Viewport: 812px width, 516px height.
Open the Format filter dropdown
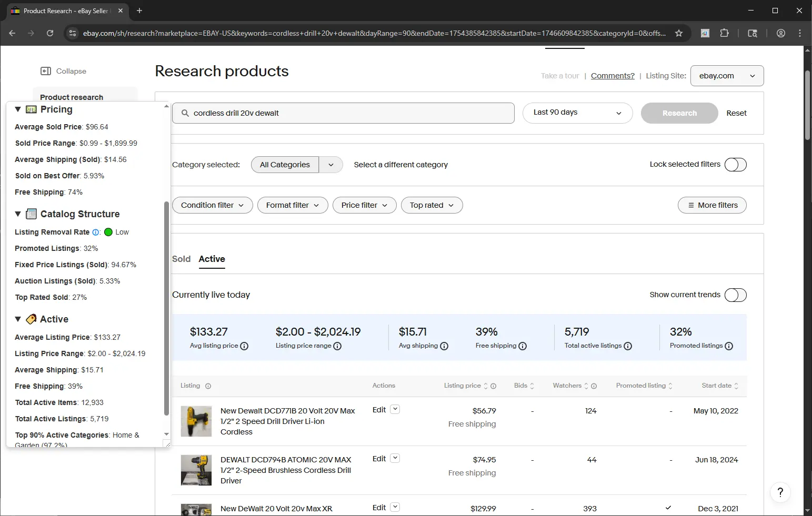(x=293, y=205)
